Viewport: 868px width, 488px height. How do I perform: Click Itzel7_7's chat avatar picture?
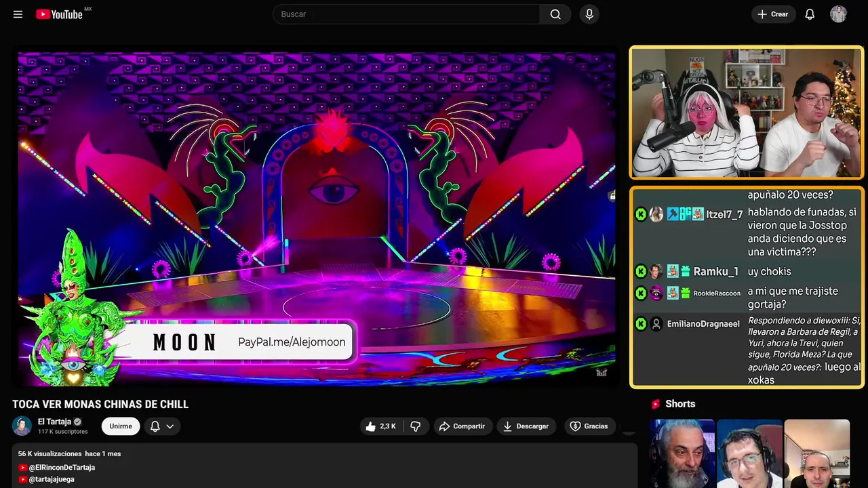tap(656, 215)
